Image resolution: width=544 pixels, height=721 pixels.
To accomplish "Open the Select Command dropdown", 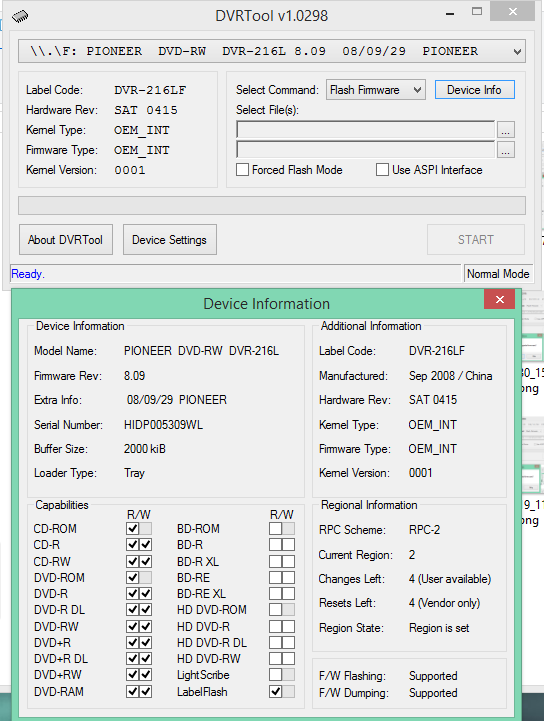I will tap(376, 90).
